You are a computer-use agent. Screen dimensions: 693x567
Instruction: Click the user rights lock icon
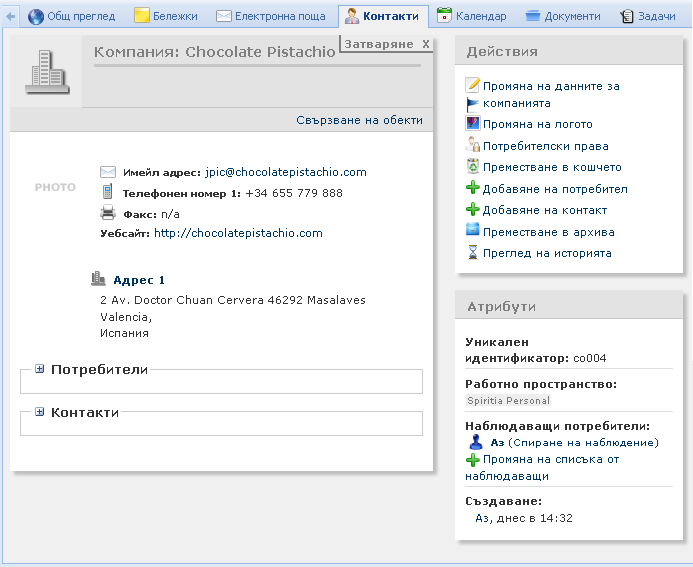coord(473,145)
